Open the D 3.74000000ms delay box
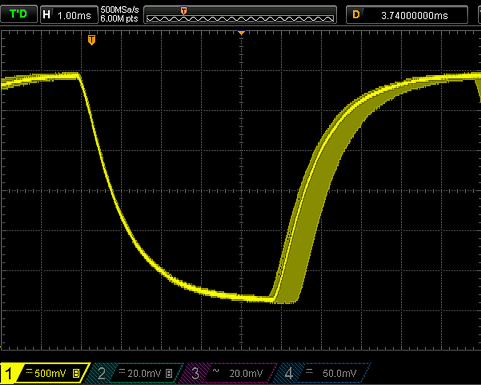Screen dimensions: 481x385 407,15
